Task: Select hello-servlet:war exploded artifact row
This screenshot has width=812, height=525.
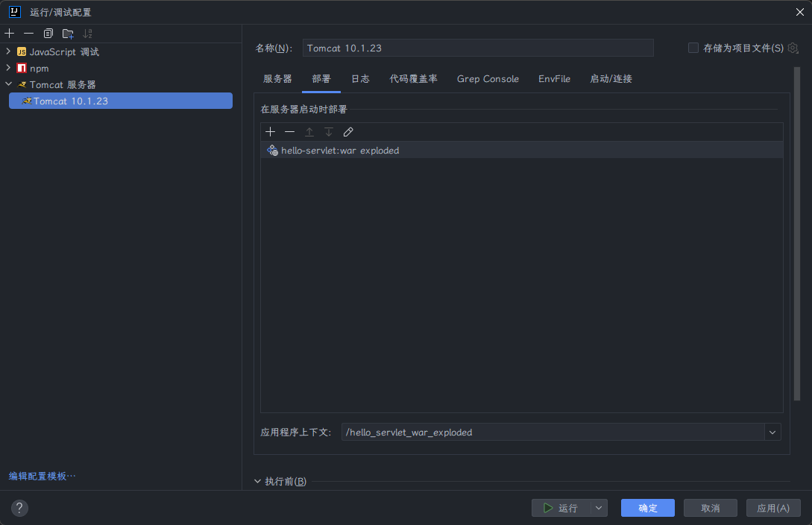Action: pos(521,151)
